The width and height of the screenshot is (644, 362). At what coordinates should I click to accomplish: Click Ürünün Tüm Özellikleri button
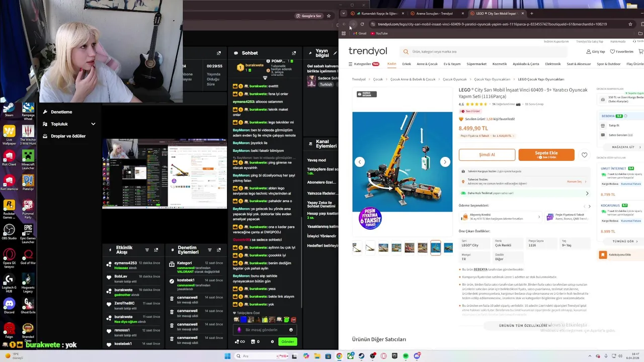pos(524,325)
